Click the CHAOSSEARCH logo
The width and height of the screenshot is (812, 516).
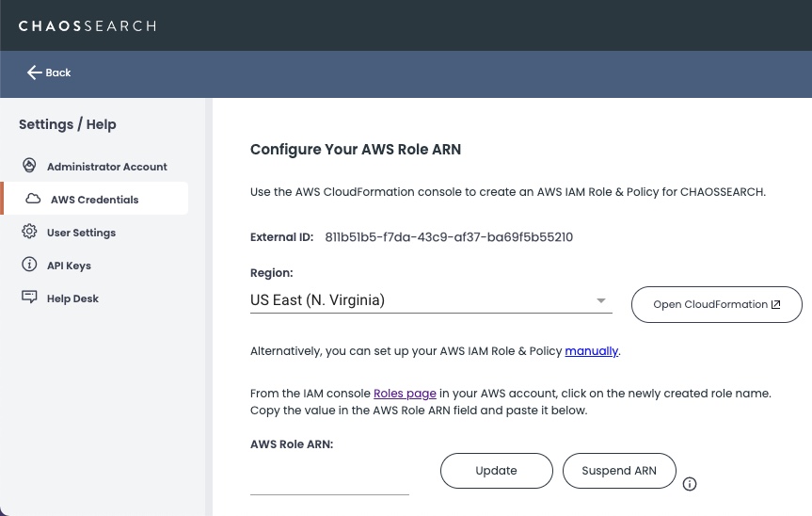[87, 26]
